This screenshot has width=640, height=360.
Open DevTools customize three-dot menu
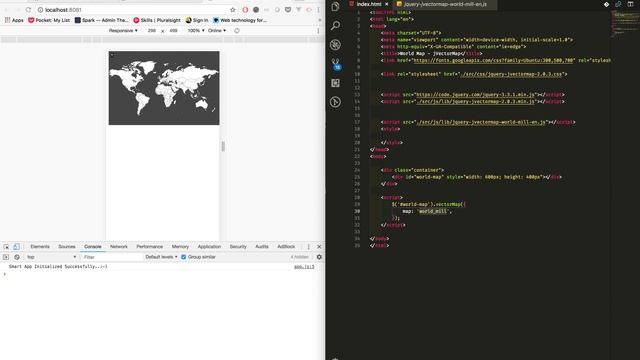click(309, 247)
